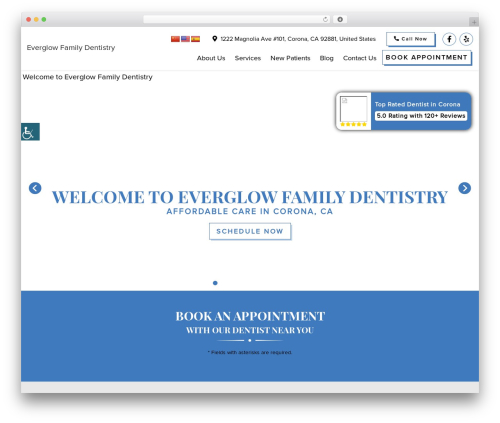Screen dimensions: 500x423
Task: Click the map pin location icon
Action: click(x=215, y=39)
